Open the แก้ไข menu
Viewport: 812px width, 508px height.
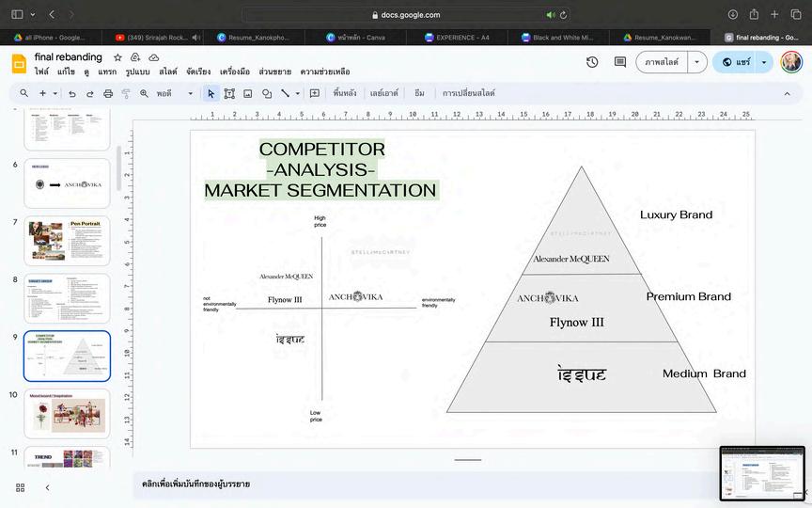point(66,71)
